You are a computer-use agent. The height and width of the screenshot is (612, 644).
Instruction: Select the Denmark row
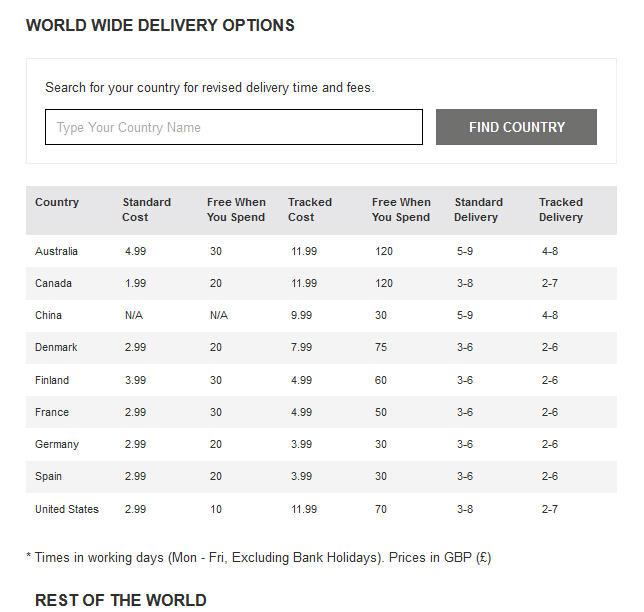pyautogui.click(x=321, y=347)
